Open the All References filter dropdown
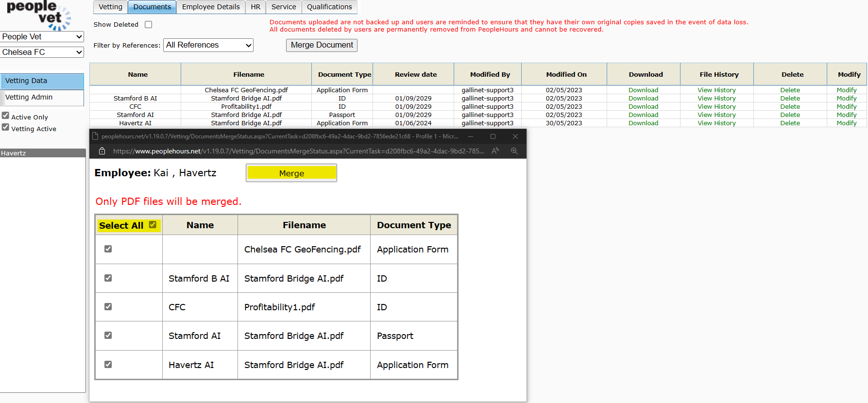The height and width of the screenshot is (403, 868). [208, 45]
